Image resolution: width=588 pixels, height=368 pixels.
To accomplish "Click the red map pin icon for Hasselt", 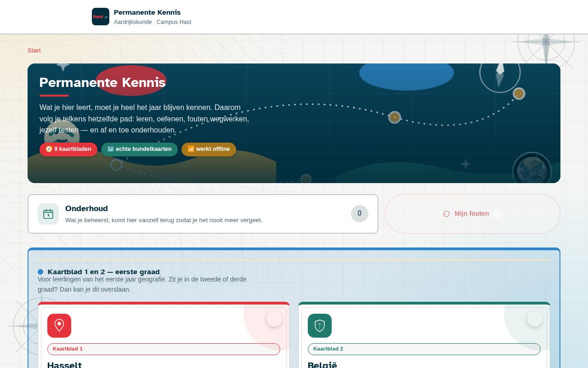I will (59, 326).
